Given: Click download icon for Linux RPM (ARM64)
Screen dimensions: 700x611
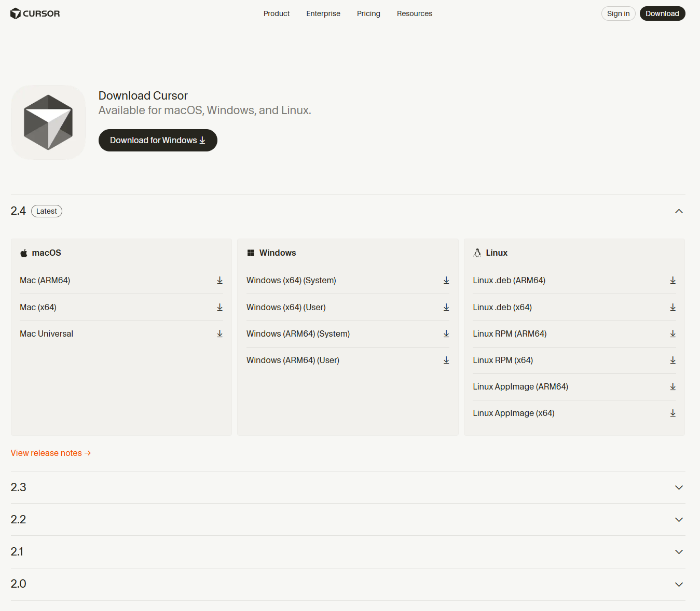Looking at the screenshot, I should (x=672, y=334).
